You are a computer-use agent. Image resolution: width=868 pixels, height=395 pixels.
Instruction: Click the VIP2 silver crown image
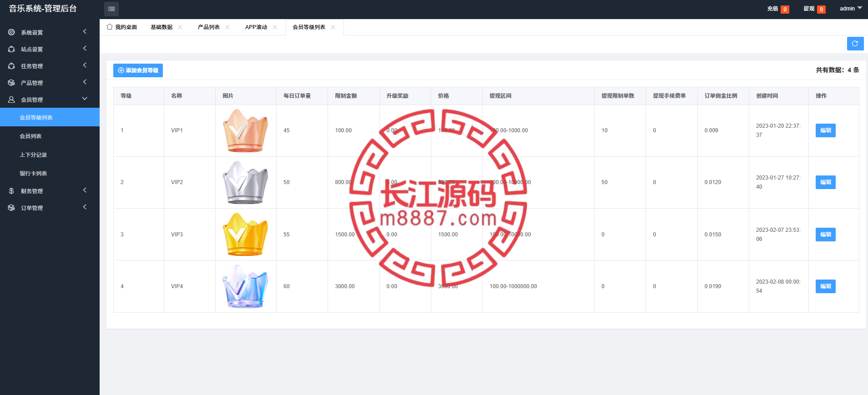[246, 182]
